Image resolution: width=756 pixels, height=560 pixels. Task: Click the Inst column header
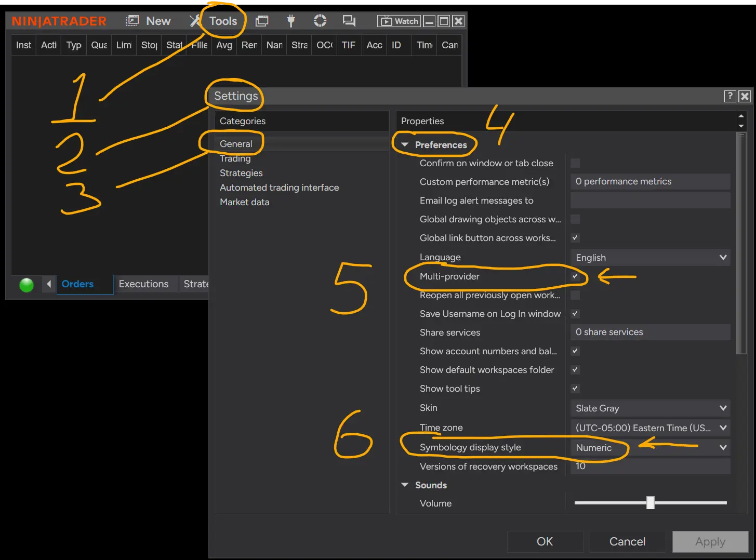(x=24, y=45)
